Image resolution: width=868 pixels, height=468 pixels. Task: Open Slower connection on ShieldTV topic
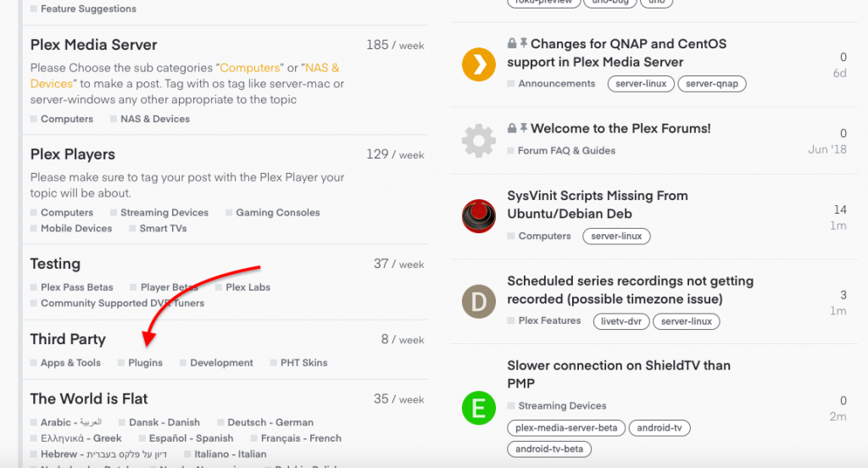coord(619,375)
